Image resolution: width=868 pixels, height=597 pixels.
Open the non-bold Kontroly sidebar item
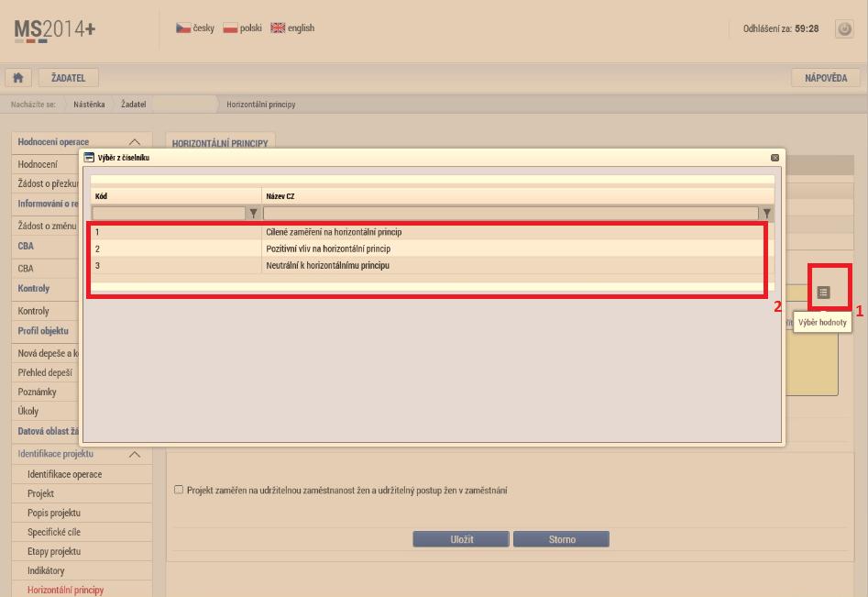(x=33, y=311)
